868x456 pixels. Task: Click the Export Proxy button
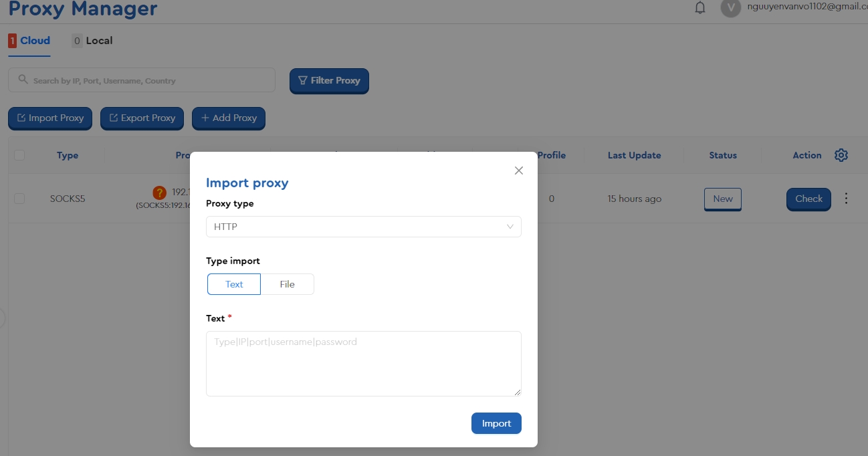tap(142, 118)
